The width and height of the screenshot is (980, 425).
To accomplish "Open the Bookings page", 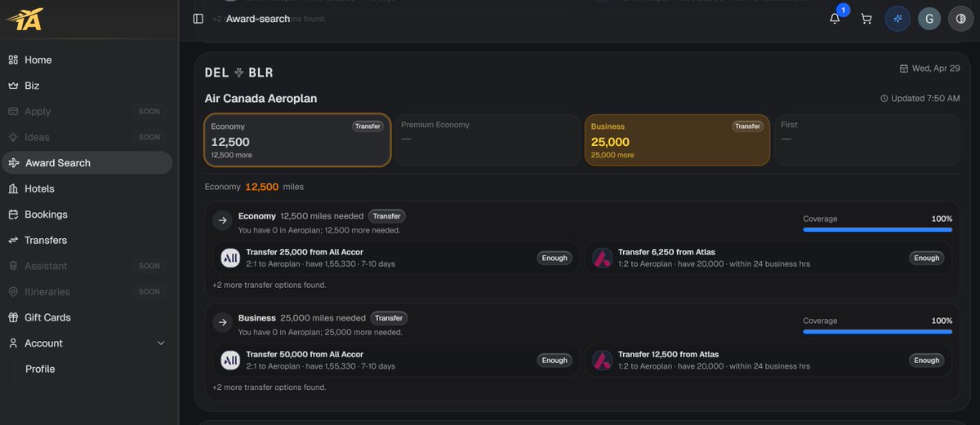I will [86, 215].
